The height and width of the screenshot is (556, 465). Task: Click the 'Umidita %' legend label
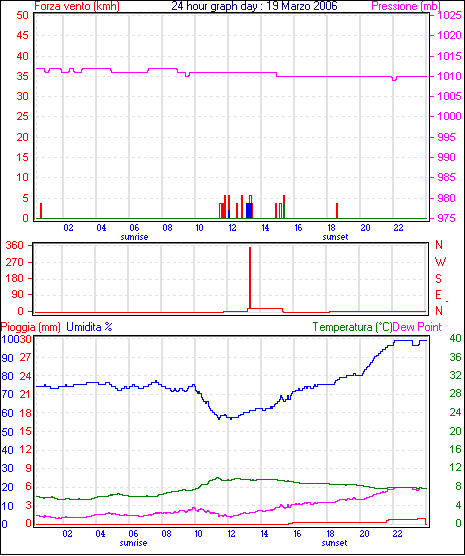click(89, 327)
